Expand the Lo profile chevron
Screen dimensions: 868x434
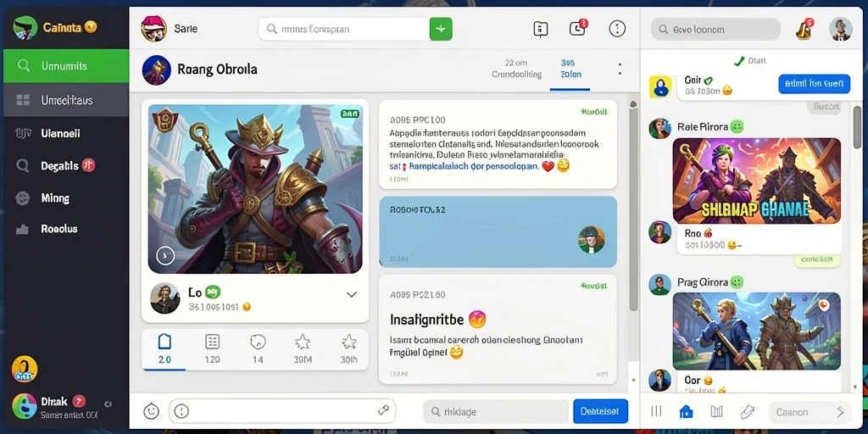pyautogui.click(x=352, y=294)
